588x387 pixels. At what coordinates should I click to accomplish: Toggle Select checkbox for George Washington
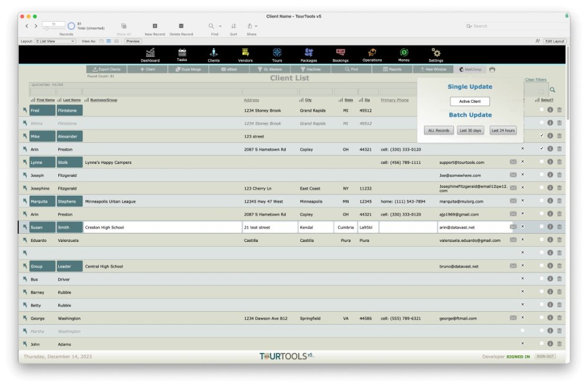[542, 318]
